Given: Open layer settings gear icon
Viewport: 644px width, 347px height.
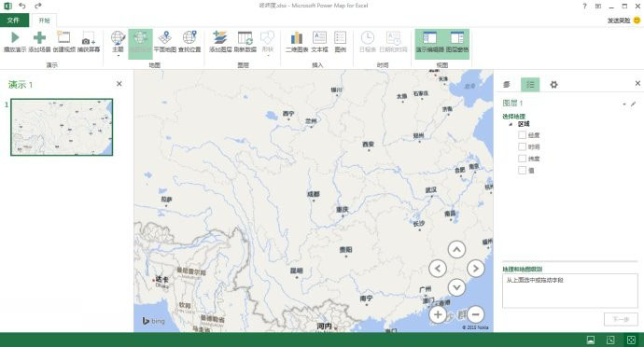Looking at the screenshot, I should pyautogui.click(x=553, y=85).
